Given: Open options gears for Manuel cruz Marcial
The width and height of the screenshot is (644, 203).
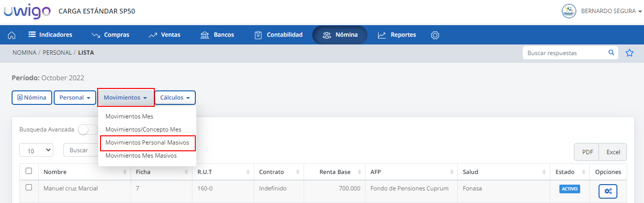Looking at the screenshot, I should pos(608,191).
